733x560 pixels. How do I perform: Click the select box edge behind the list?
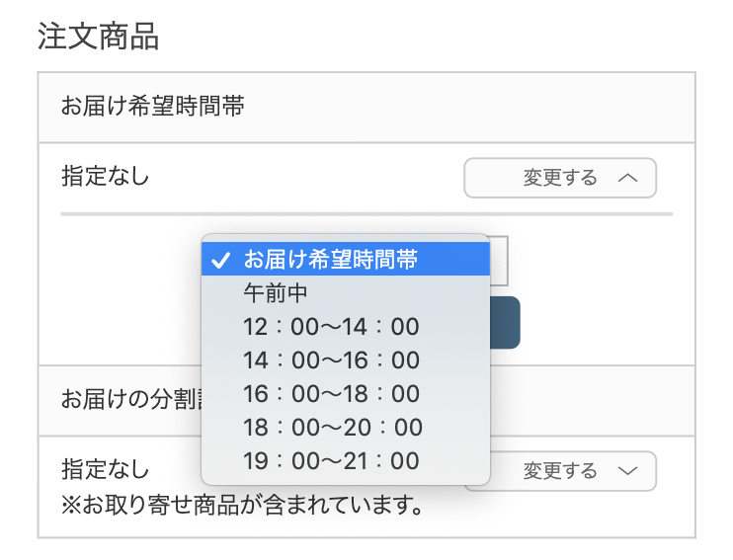pyautogui.click(x=499, y=261)
